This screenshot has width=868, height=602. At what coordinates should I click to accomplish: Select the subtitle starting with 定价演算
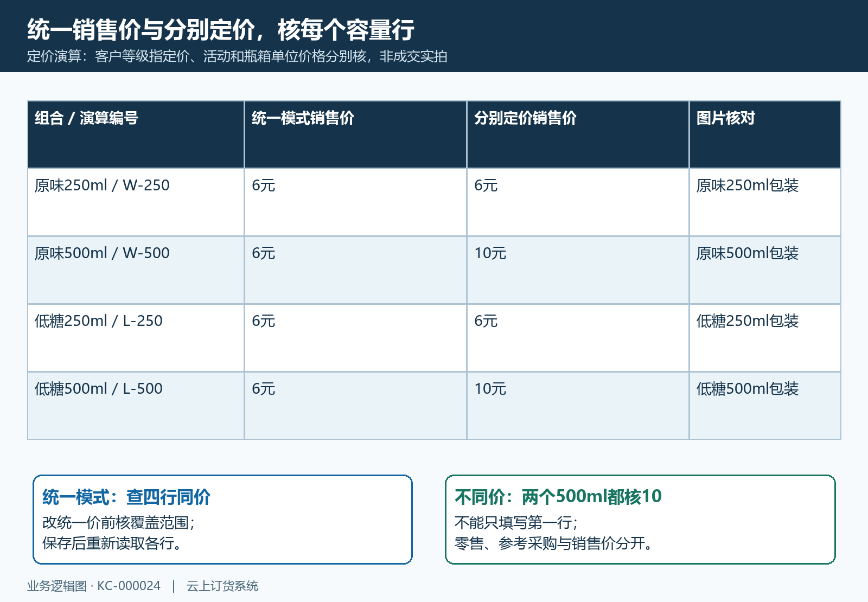coord(237,56)
